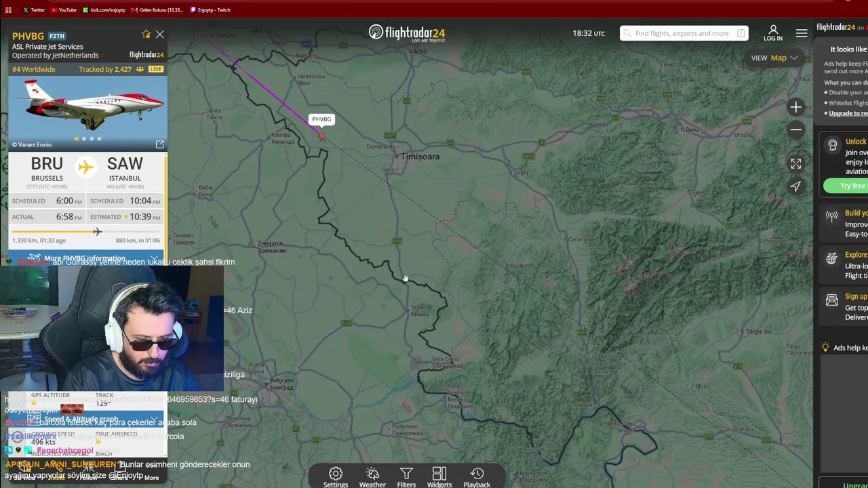Click the actual departure 6:58 PM

point(69,217)
